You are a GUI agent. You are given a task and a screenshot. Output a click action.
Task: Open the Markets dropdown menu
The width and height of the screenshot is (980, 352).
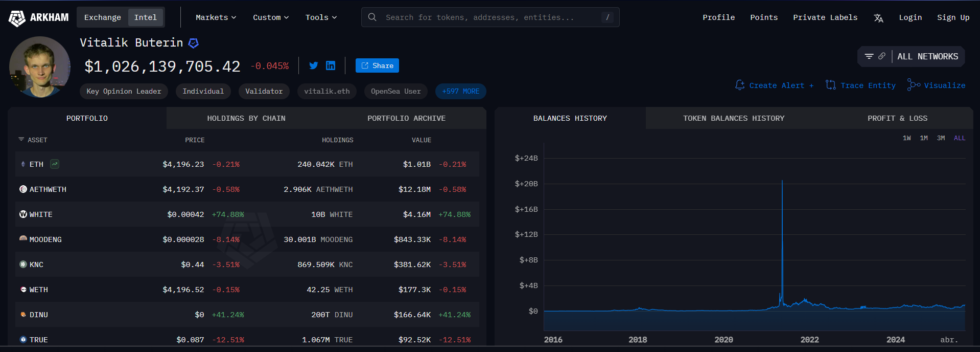click(216, 17)
